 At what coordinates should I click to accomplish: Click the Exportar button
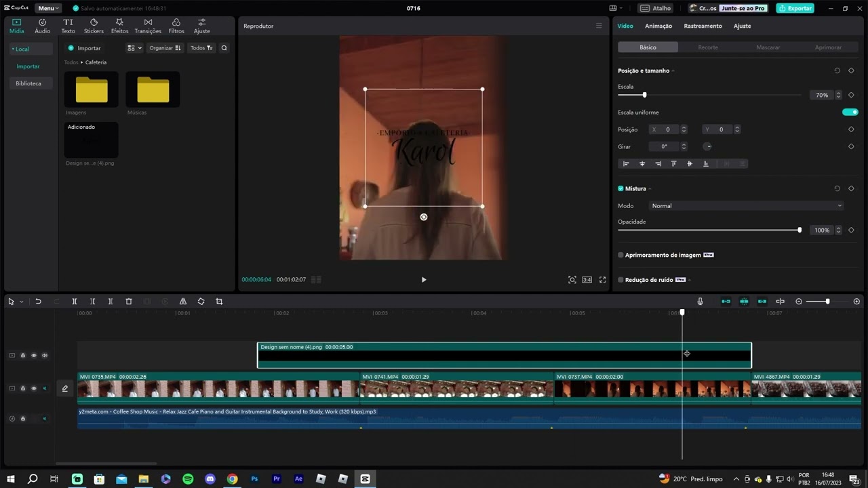pyautogui.click(x=795, y=8)
